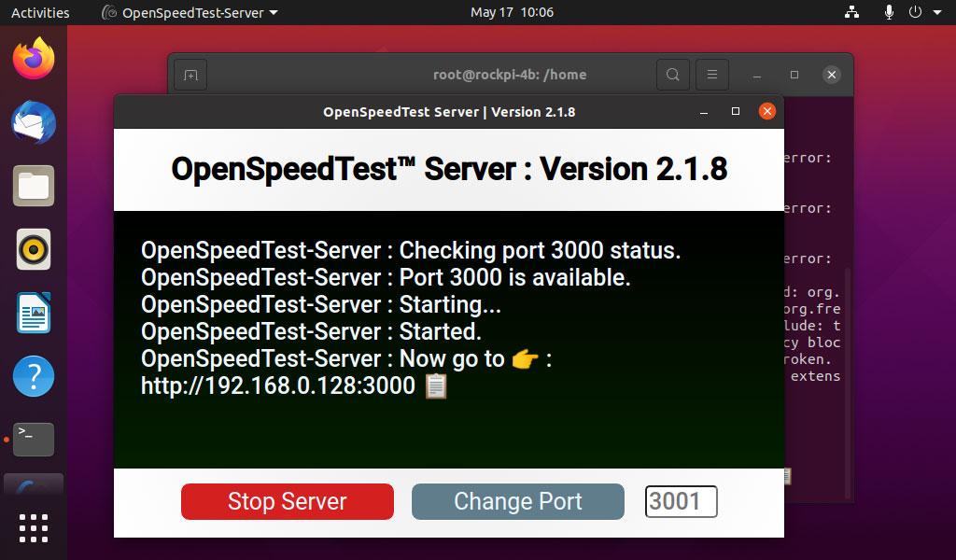Click the terminal title root@rockpi-4b: /home

(x=510, y=75)
